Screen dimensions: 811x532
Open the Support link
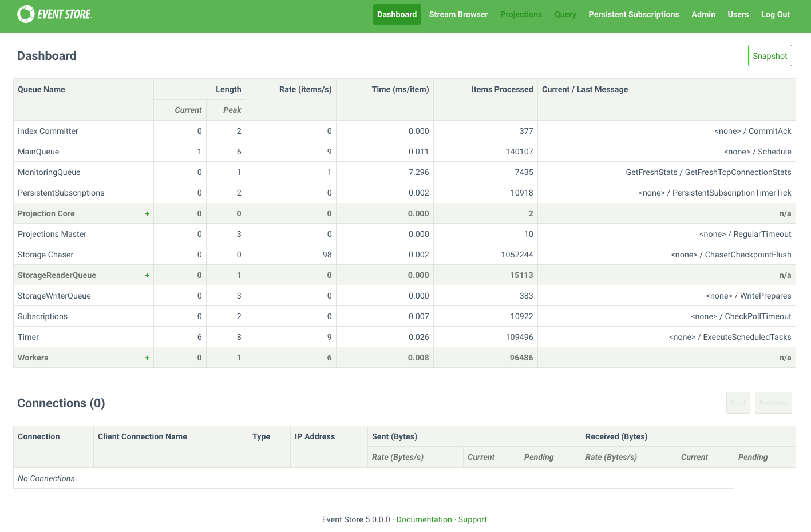[x=472, y=519]
